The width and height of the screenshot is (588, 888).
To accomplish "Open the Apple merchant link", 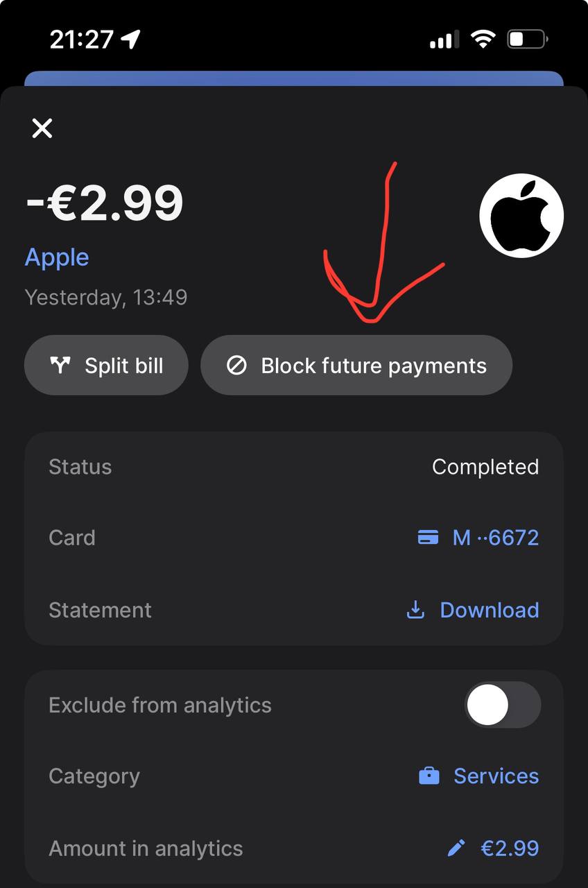I will 57,257.
